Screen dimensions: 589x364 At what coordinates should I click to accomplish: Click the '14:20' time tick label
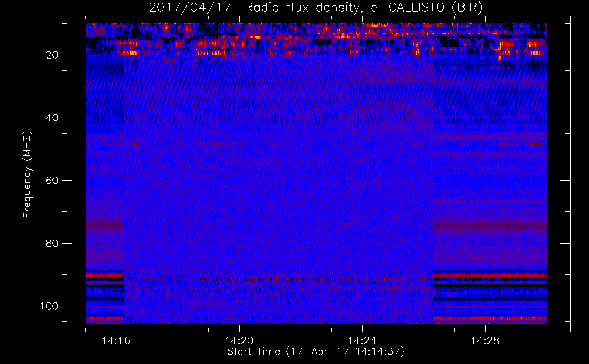click(239, 341)
